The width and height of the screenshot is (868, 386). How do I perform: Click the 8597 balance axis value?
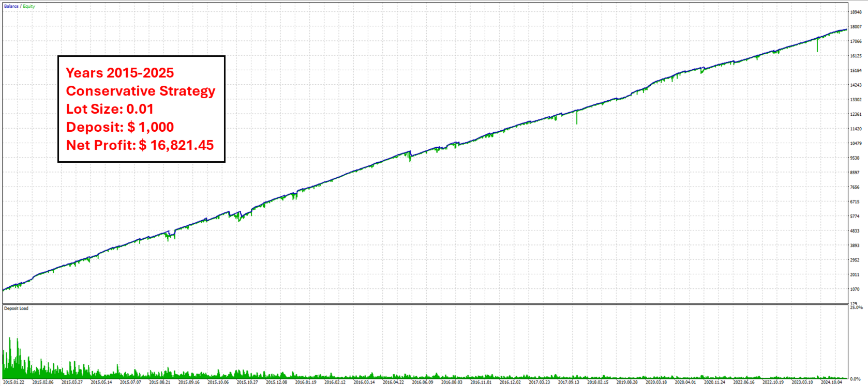[x=855, y=173]
